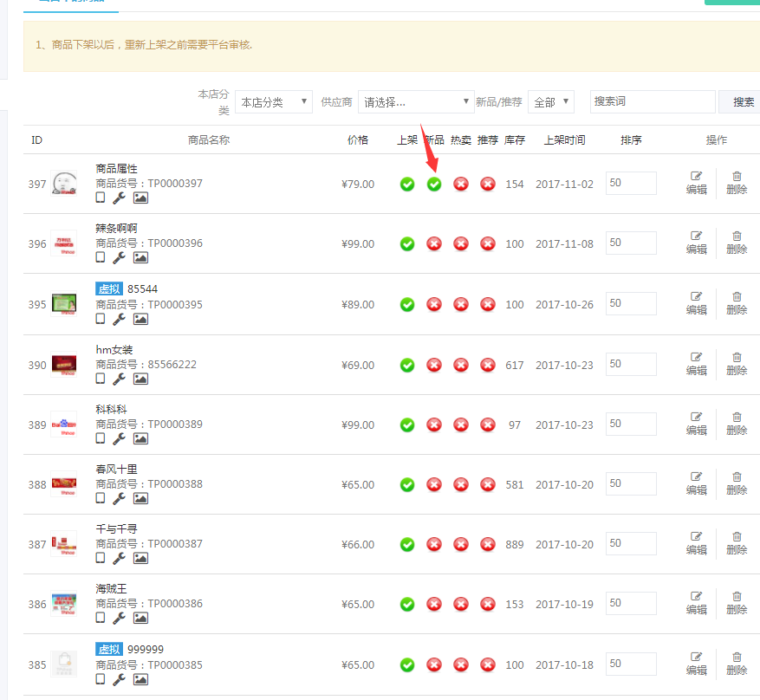Click the sort order field for product 386
The width and height of the screenshot is (760, 700).
(x=630, y=604)
